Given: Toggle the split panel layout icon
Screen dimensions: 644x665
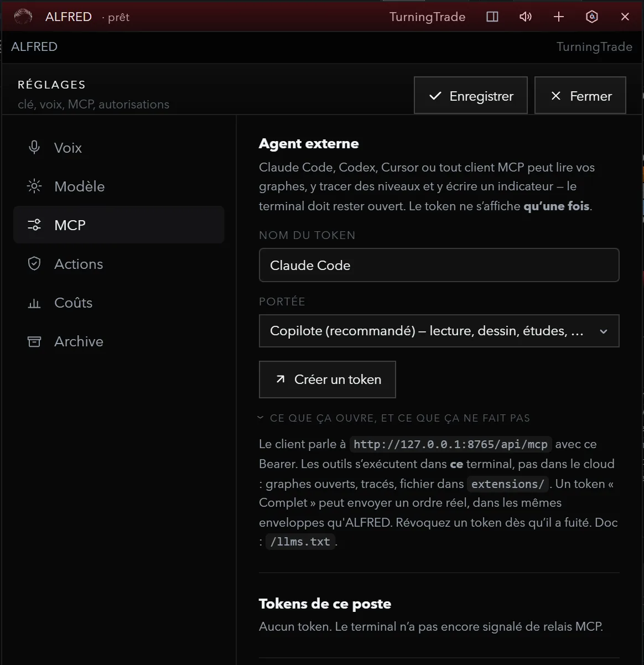Looking at the screenshot, I should [492, 17].
